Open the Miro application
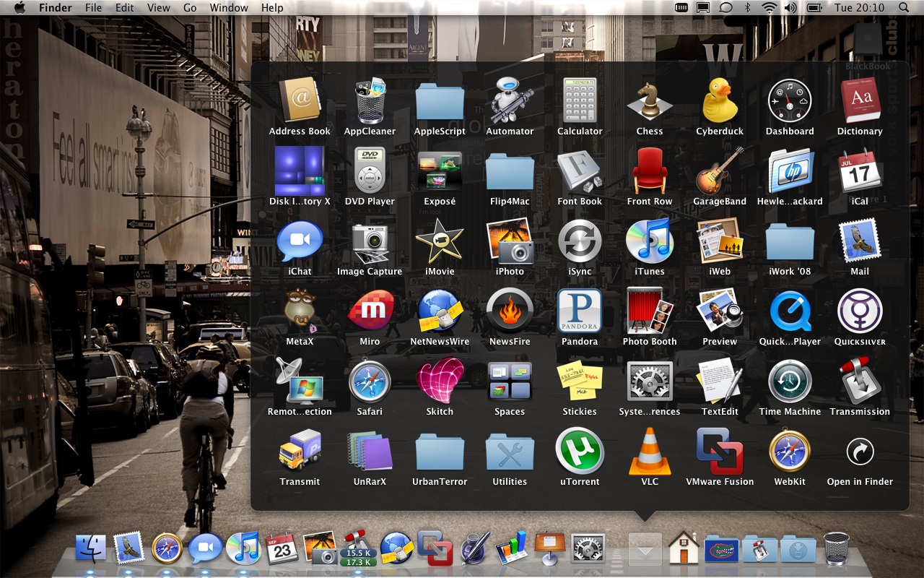The height and width of the screenshot is (578, 924). [x=370, y=310]
